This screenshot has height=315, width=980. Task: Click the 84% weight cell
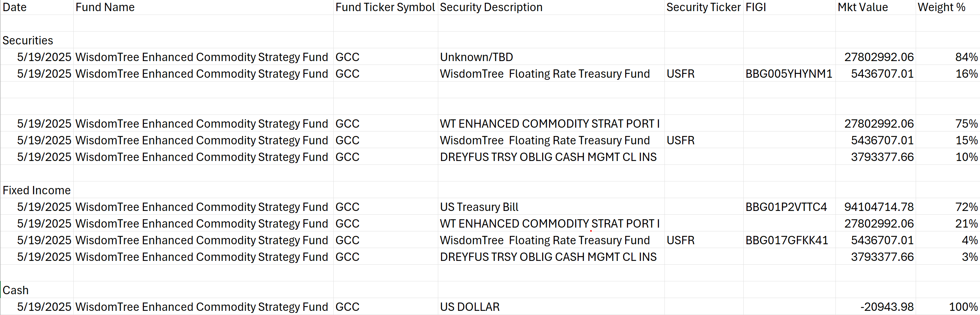(947, 57)
